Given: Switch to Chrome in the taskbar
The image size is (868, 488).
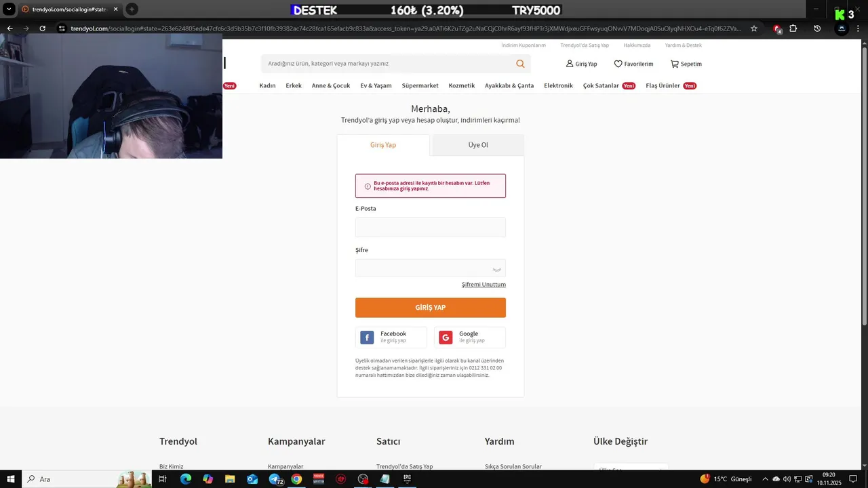Looking at the screenshot, I should [296, 479].
